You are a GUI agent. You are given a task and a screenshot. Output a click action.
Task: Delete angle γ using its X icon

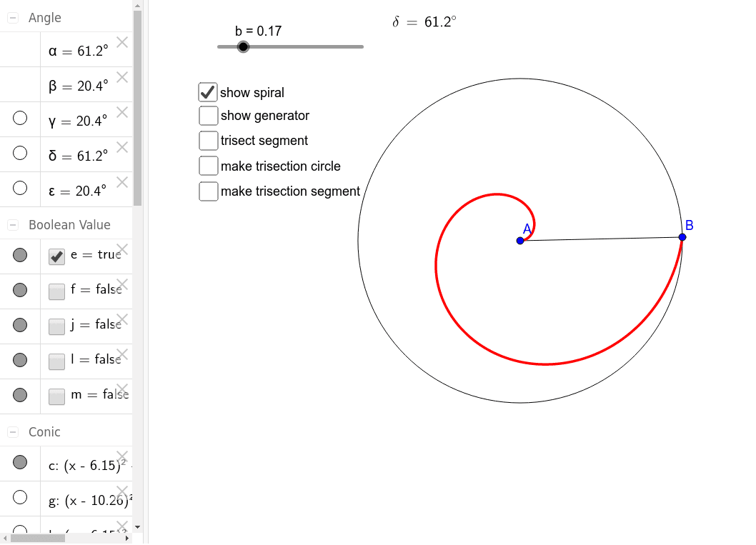coord(121,112)
